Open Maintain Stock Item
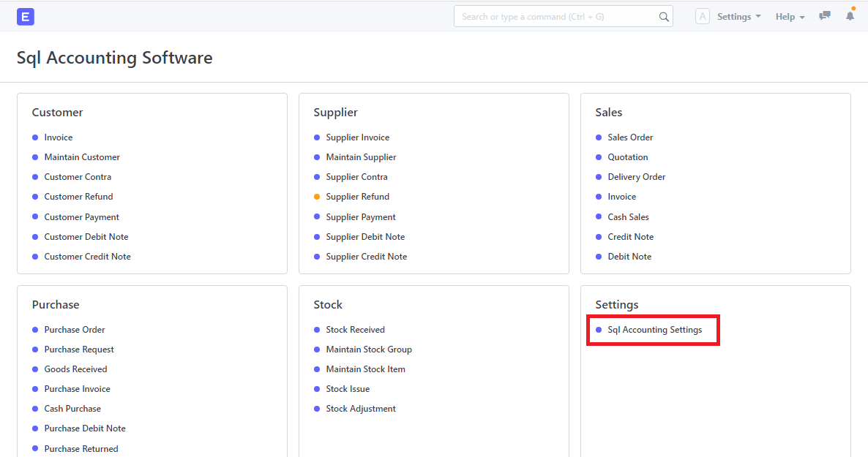 (x=365, y=369)
